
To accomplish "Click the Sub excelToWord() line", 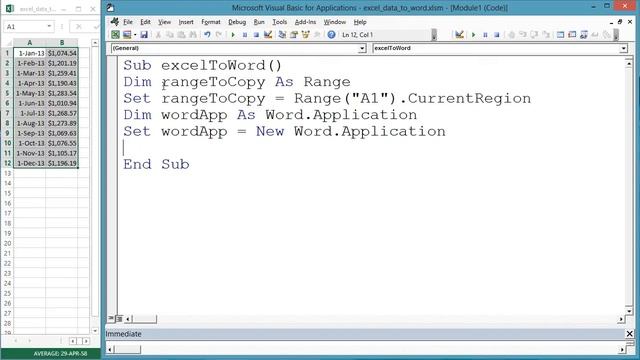I will point(202,65).
